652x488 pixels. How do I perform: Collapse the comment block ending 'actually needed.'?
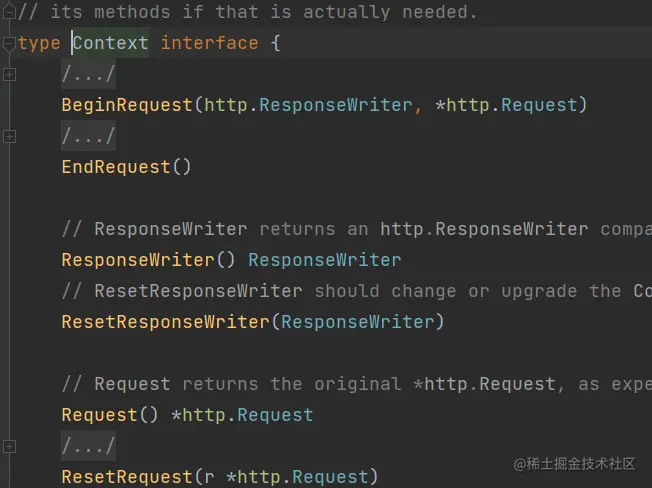[9, 12]
